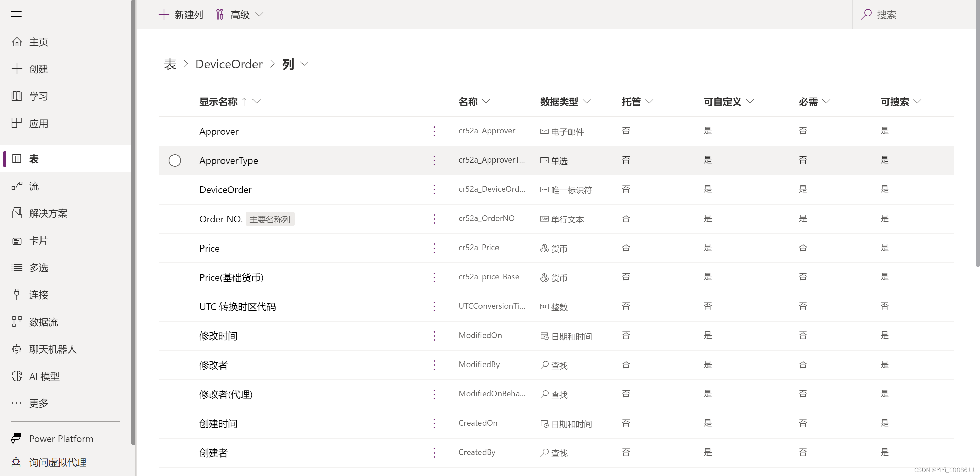The height and width of the screenshot is (476, 980).
Task: Click the 新建列 button
Action: coord(181,14)
